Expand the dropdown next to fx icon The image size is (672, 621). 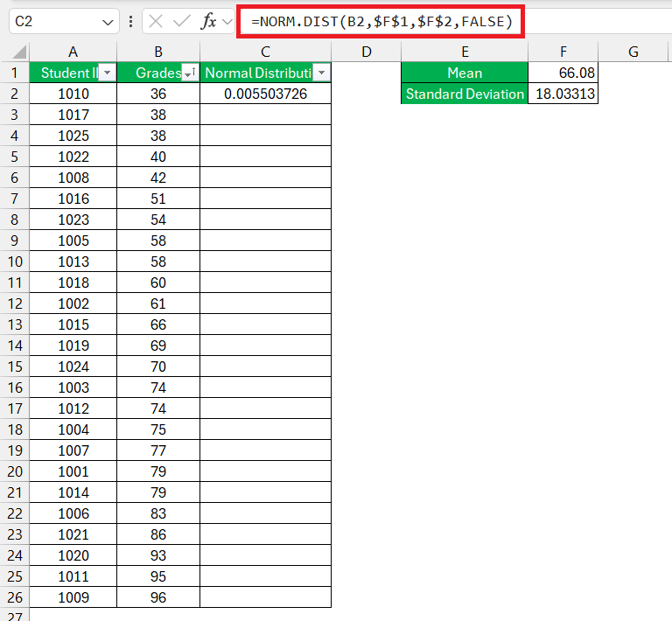(x=227, y=21)
